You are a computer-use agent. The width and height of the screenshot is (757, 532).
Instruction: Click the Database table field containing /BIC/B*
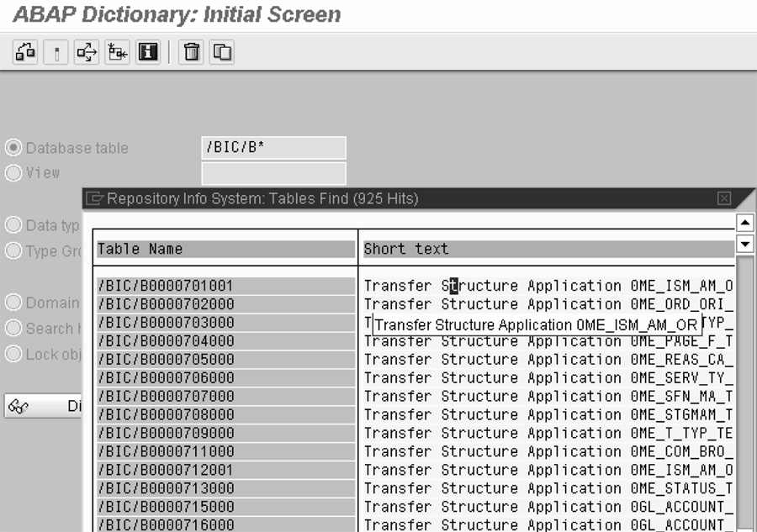pyautogui.click(x=273, y=148)
